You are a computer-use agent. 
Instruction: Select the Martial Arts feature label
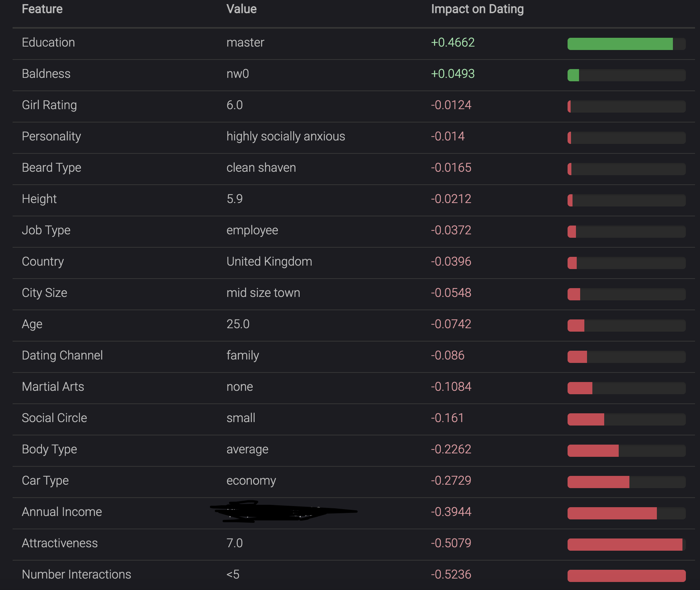pyautogui.click(x=53, y=387)
